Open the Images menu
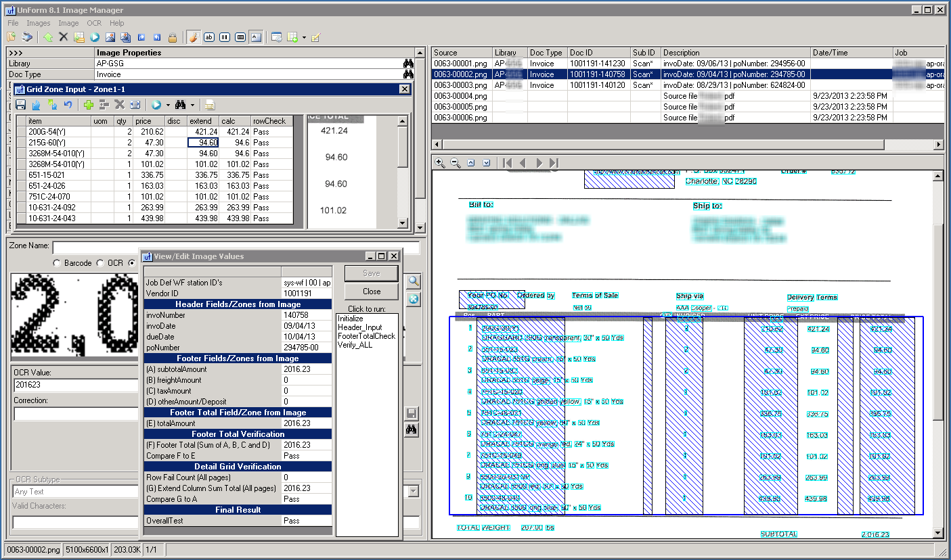This screenshot has width=951, height=560. (x=39, y=23)
